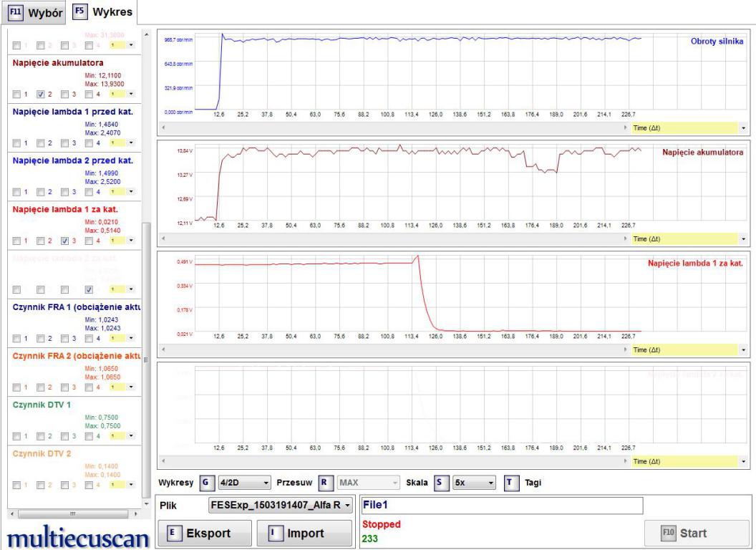The width and height of the screenshot is (756, 550).
Task: Enable graph 1 for Czynnik DTV 1
Action: pos(18,436)
